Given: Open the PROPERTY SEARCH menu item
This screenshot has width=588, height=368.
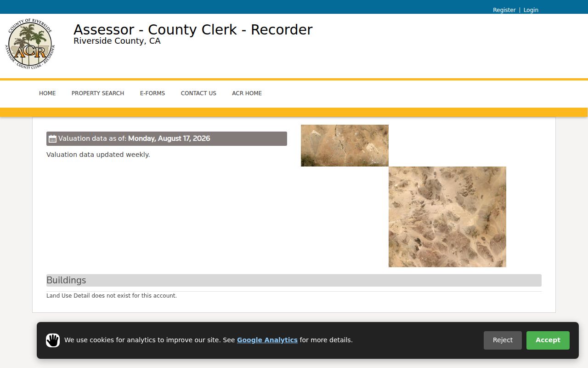Looking at the screenshot, I should tap(98, 93).
